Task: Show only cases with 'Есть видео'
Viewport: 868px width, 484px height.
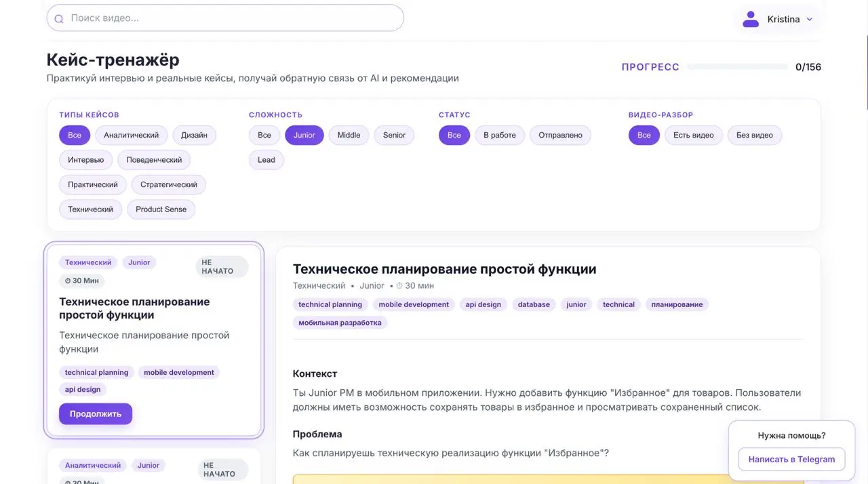Action: [x=694, y=135]
